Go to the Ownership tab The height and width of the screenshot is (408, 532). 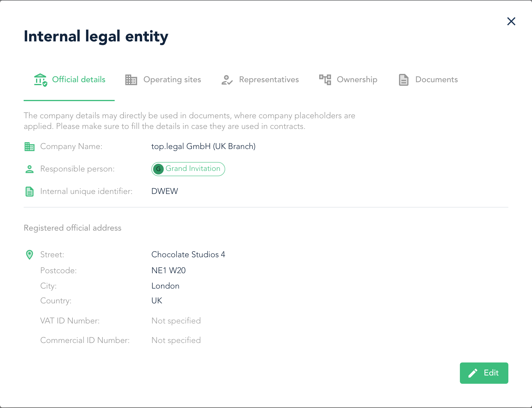click(x=348, y=80)
